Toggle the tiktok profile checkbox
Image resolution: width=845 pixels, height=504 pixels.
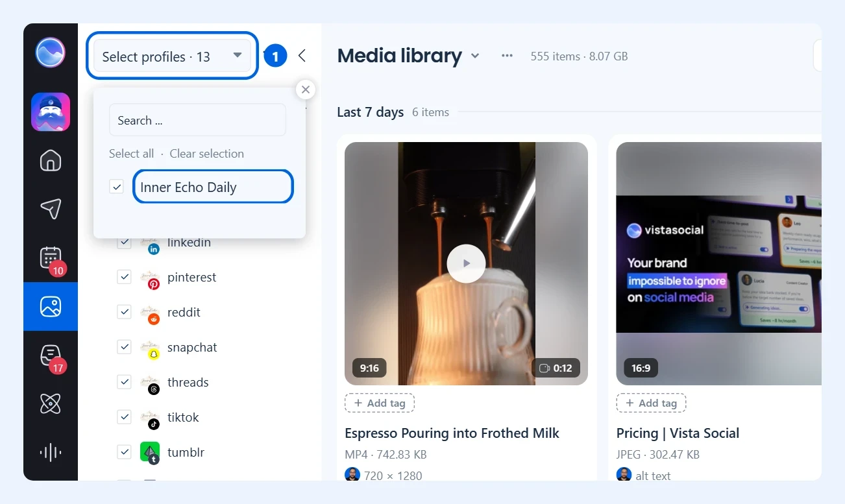[124, 417]
